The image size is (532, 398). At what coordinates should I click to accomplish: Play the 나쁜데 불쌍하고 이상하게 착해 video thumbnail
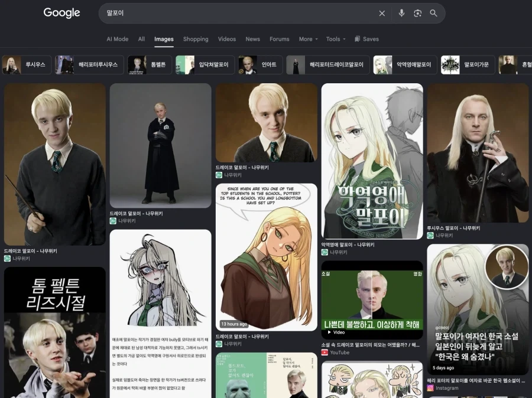(x=372, y=300)
